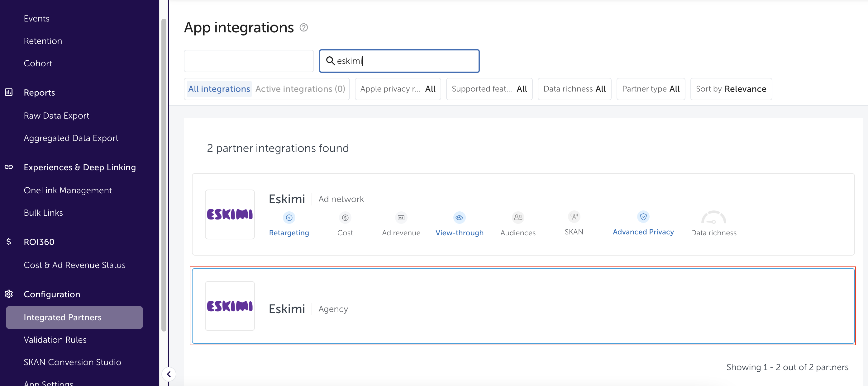Click the Retargeting icon on Eskimi ad network
The width and height of the screenshot is (868, 386).
(289, 218)
